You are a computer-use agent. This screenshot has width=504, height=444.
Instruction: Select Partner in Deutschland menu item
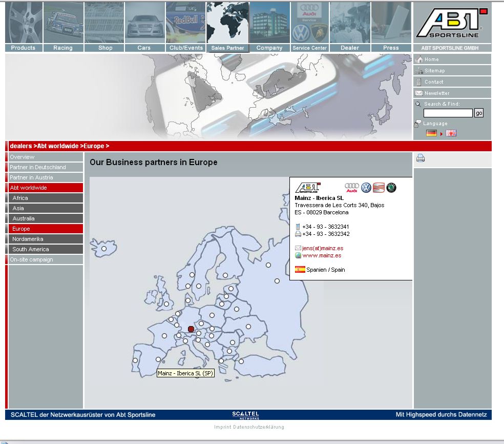pyautogui.click(x=45, y=167)
